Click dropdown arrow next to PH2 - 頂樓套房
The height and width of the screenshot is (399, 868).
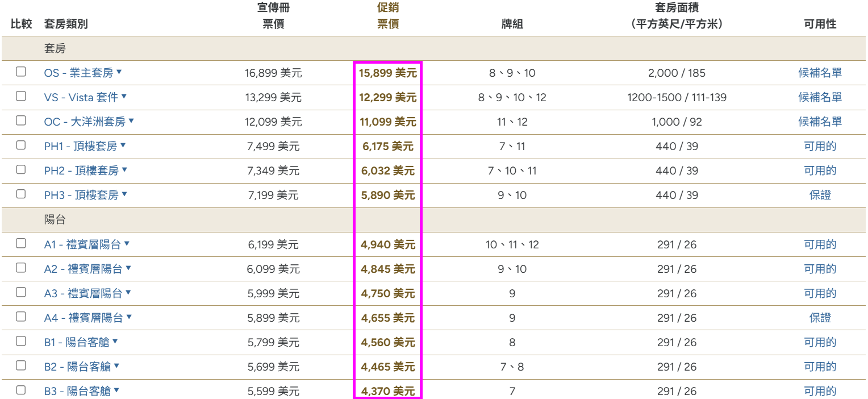(124, 170)
